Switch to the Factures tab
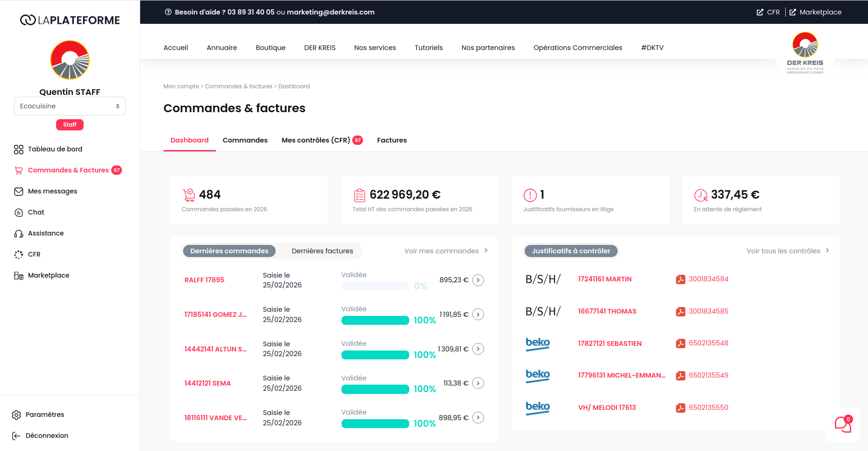868x451 pixels. 391,140
